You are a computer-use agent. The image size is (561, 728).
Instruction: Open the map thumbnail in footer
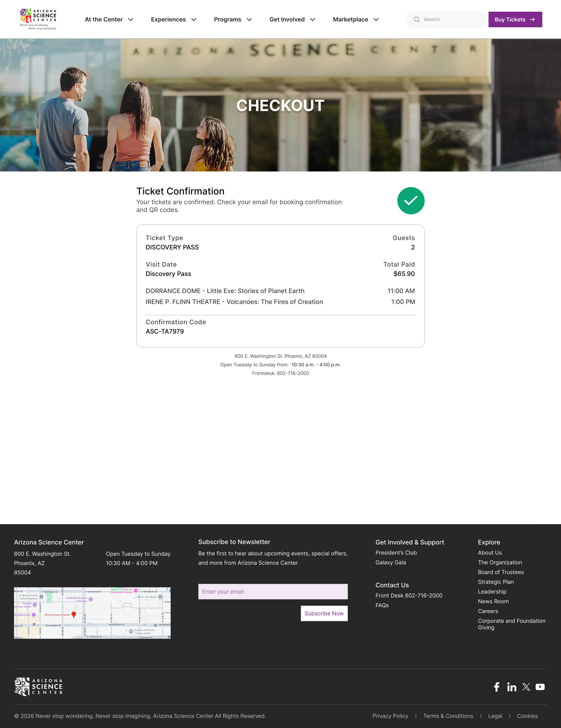click(x=92, y=613)
